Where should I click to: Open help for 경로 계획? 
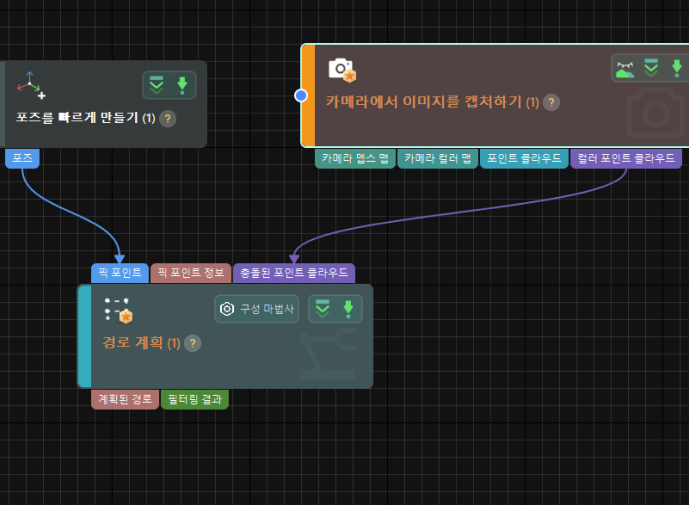click(x=192, y=343)
